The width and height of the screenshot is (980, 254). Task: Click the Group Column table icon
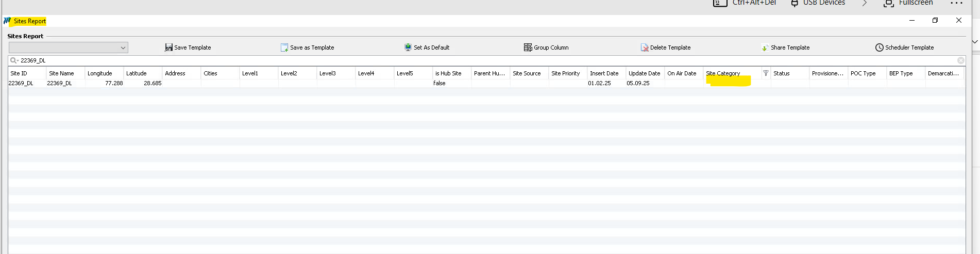(528, 47)
